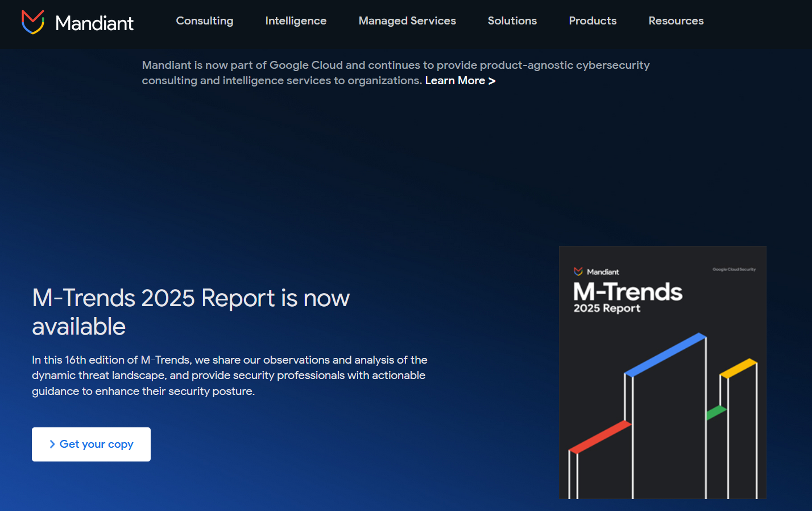
Task: Click the green bar on the report cover
Action: [x=716, y=412]
